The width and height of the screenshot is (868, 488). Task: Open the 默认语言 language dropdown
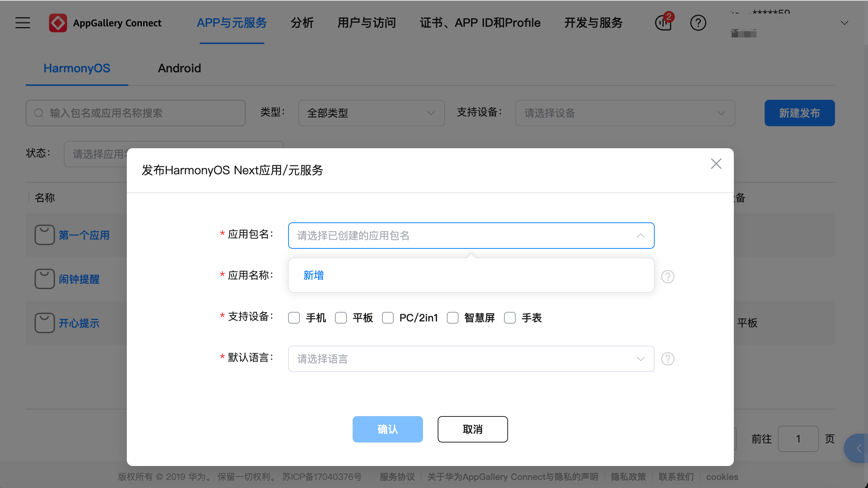click(x=471, y=359)
